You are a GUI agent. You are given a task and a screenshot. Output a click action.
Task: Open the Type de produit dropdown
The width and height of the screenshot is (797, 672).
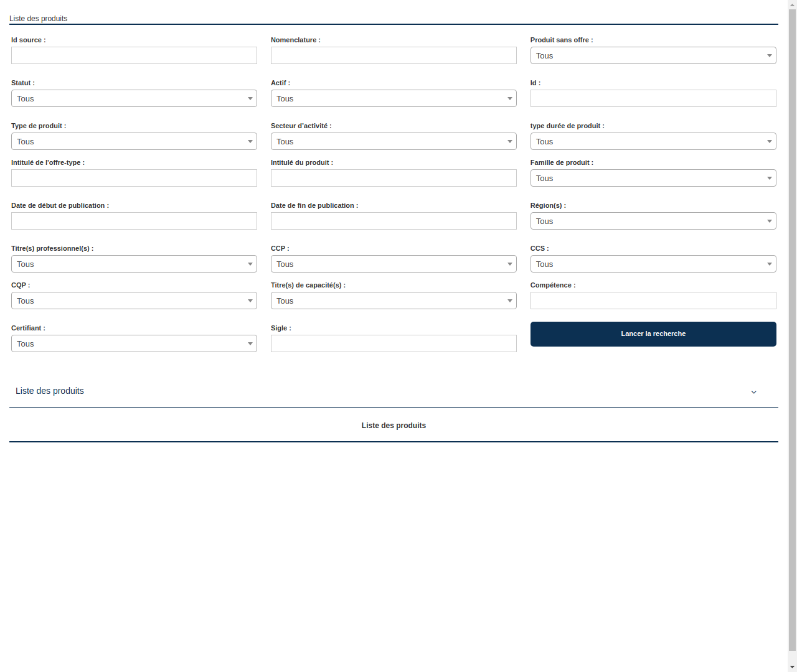click(134, 141)
